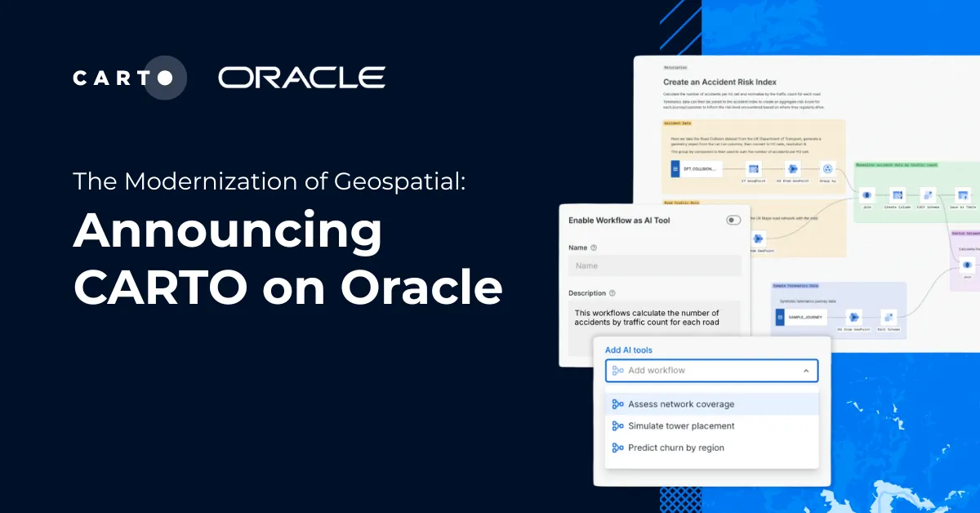The height and width of the screenshot is (513, 980).
Task: Select the Edit Schema node icon
Action: click(927, 194)
